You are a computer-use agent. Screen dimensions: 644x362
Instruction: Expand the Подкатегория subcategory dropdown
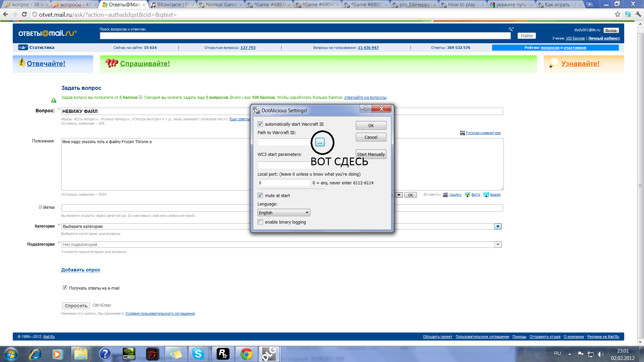(x=498, y=245)
